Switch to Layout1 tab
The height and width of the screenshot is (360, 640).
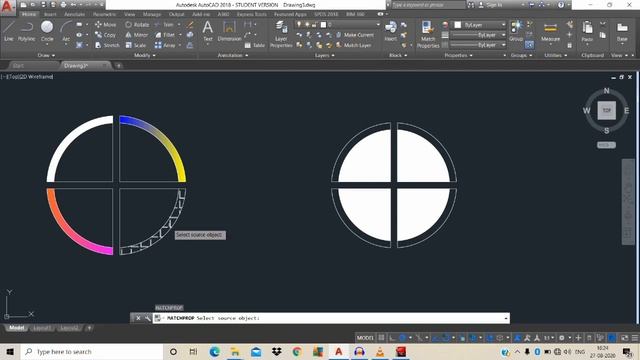pyautogui.click(x=42, y=328)
